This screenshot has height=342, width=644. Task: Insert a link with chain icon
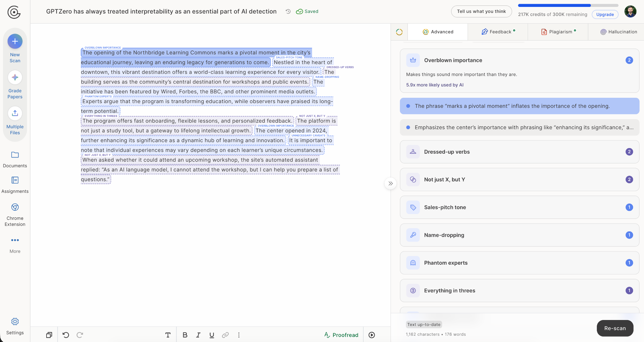tap(225, 335)
